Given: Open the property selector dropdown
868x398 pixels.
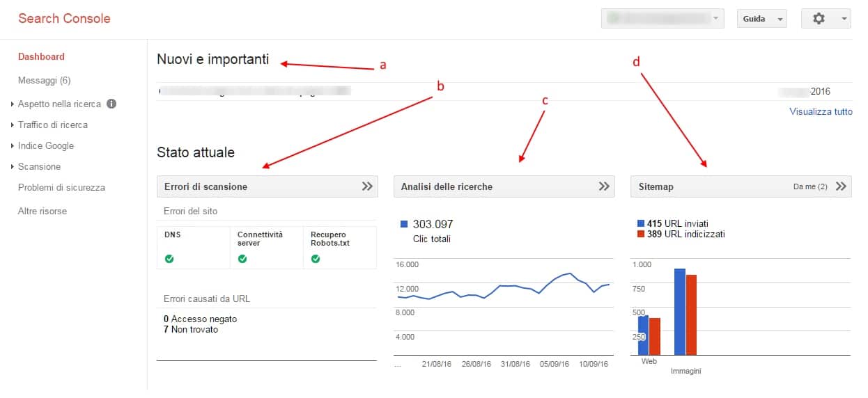Looking at the screenshot, I should (662, 19).
